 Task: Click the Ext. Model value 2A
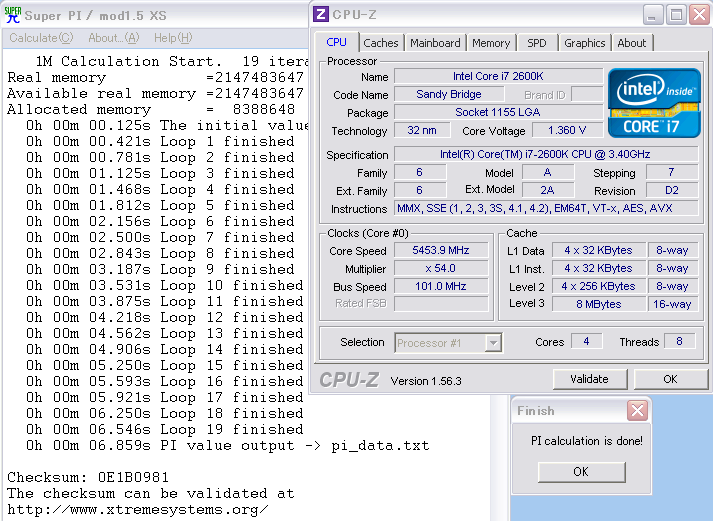[547, 190]
